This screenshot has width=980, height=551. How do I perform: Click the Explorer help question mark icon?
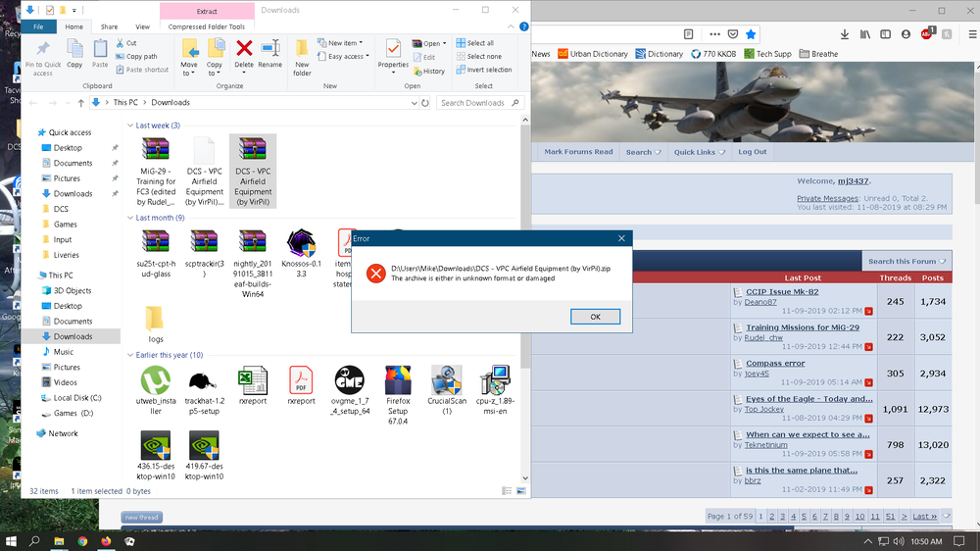[x=523, y=26]
